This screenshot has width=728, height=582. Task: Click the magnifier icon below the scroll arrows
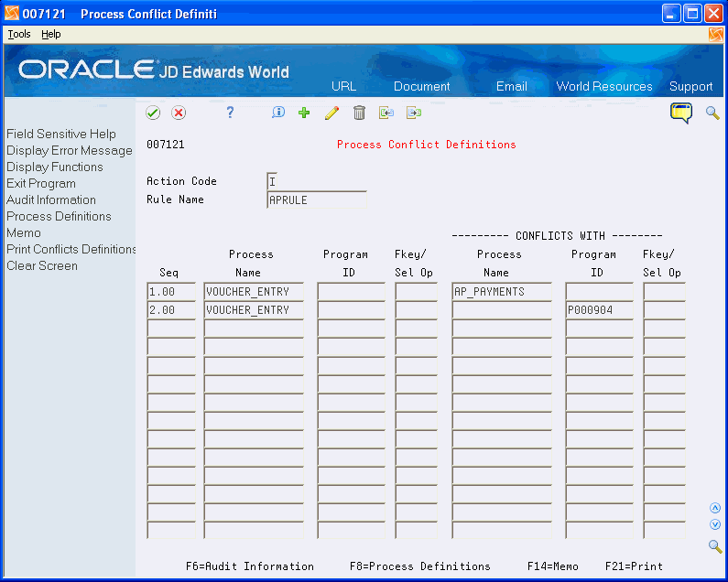[715, 546]
